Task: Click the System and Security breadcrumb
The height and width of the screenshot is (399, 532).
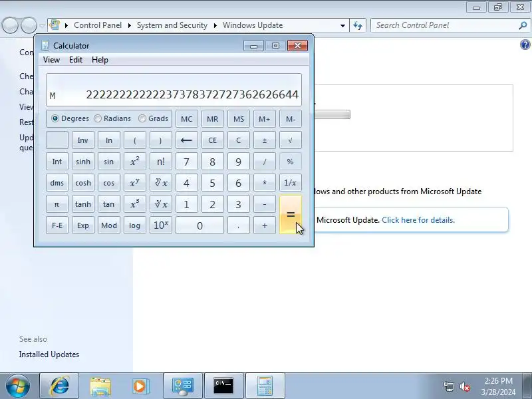Action: (x=172, y=25)
